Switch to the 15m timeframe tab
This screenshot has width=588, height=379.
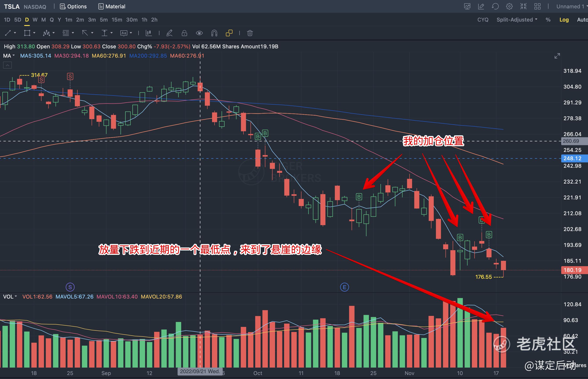[117, 20]
